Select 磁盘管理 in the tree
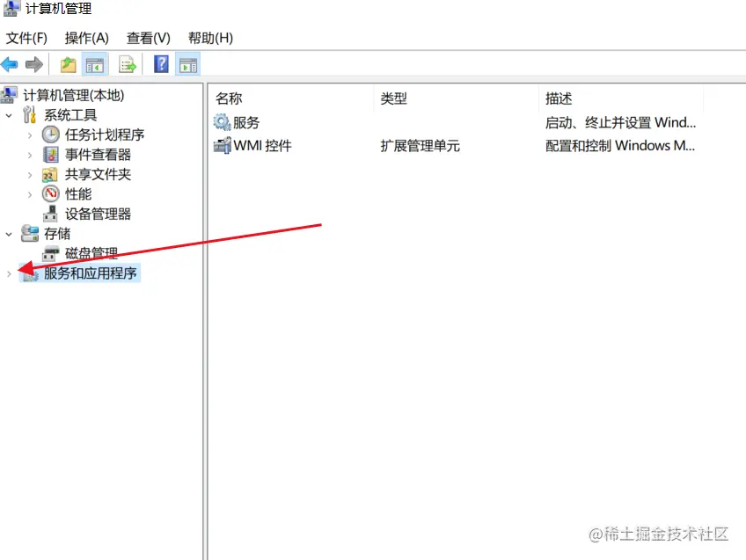Screen dimensions: 746x560 tap(91, 253)
